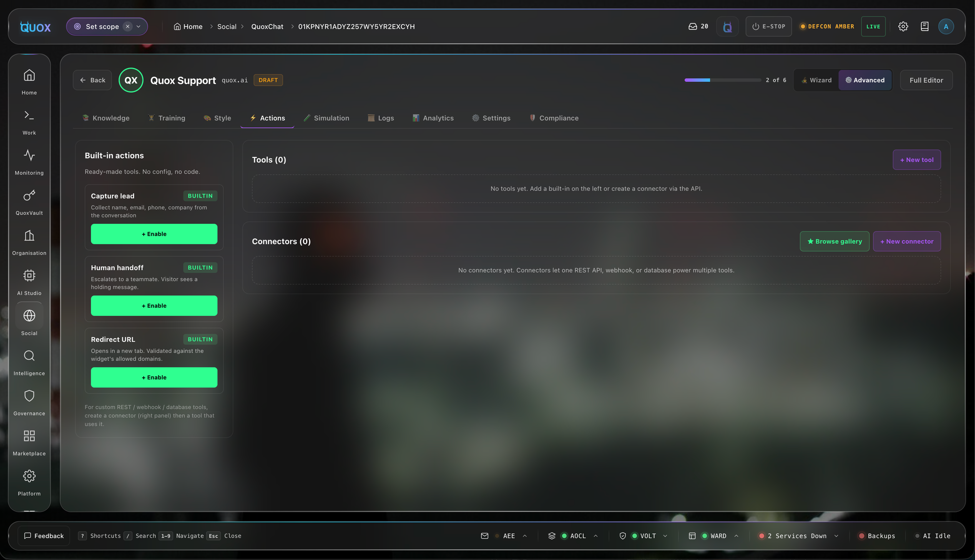Click the panel icon beside WARD

(692, 536)
